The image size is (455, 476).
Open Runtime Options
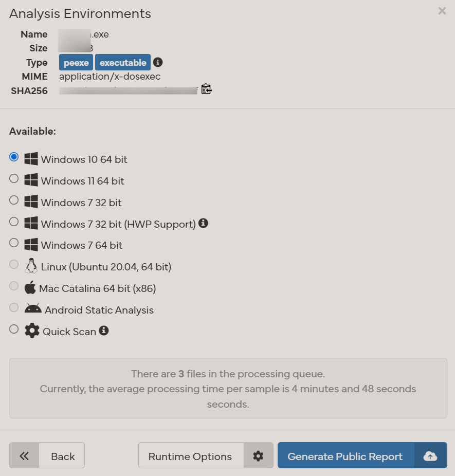click(x=190, y=456)
